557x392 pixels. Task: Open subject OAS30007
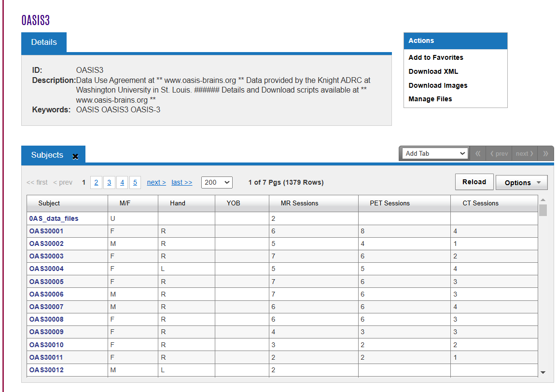coord(46,307)
